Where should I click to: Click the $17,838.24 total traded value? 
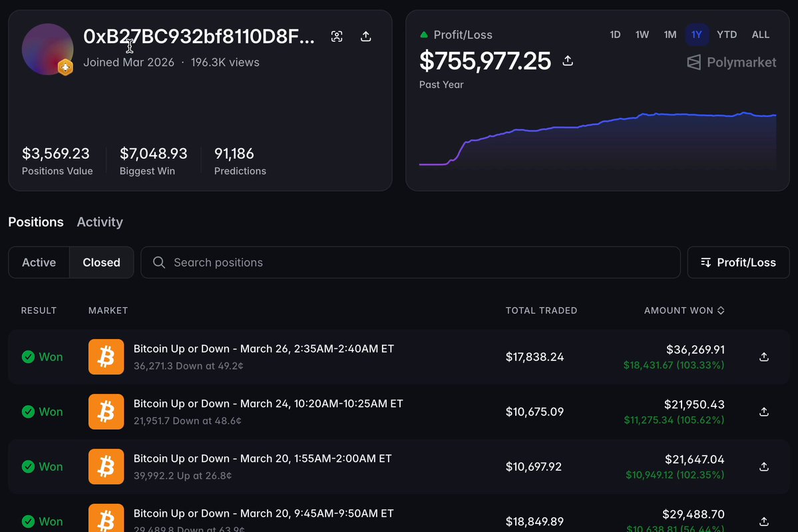tap(534, 357)
